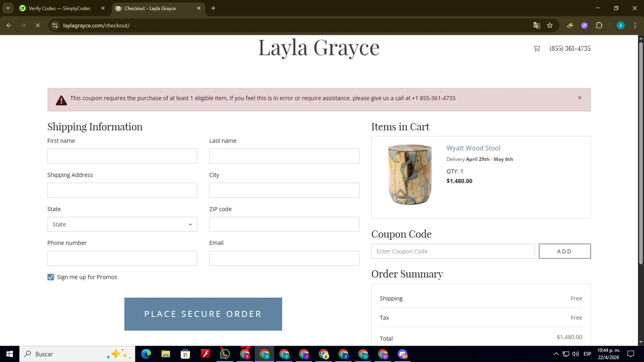This screenshot has width=644, height=362.
Task: Open Microsoft Store from the taskbar
Action: [x=185, y=354]
